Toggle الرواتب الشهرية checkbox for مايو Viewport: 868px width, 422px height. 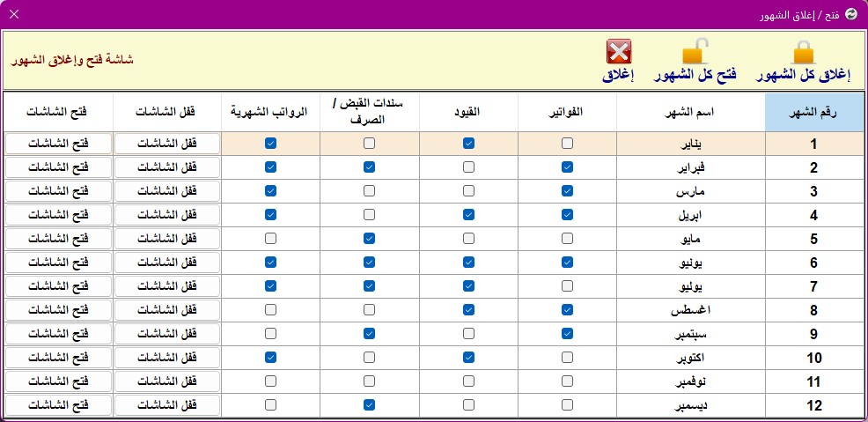click(270, 238)
